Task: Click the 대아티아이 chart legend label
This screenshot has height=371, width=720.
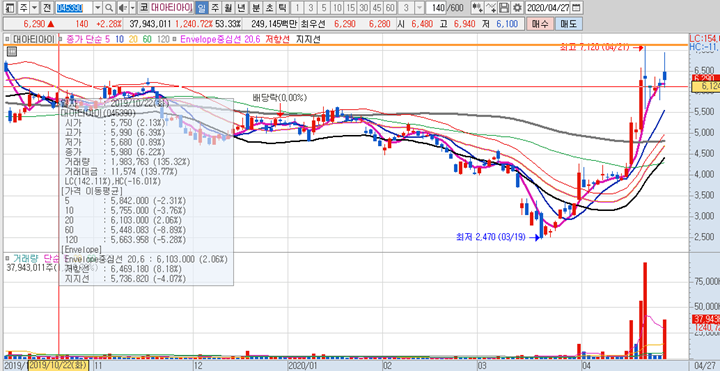Action: (x=34, y=39)
